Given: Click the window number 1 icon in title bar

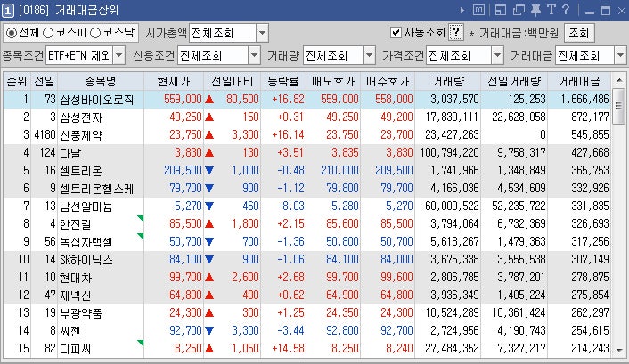Looking at the screenshot, I should (x=8, y=11).
